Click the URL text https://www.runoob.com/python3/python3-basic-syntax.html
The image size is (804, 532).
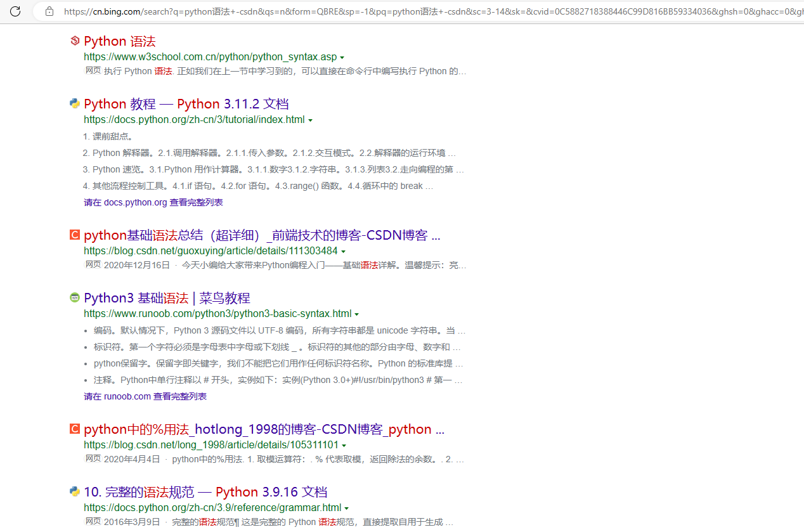[217, 314]
